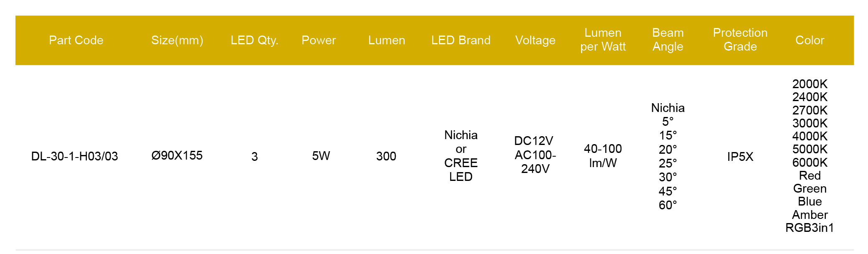Click the LED Brand column header
Viewport: 868px width, 254px height.
coord(461,40)
